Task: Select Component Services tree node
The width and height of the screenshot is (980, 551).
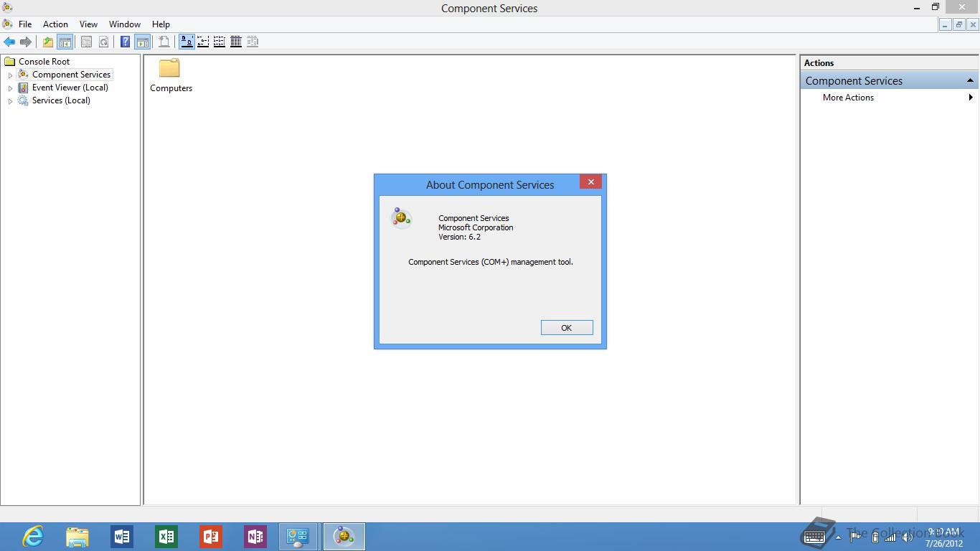Action: coord(71,75)
